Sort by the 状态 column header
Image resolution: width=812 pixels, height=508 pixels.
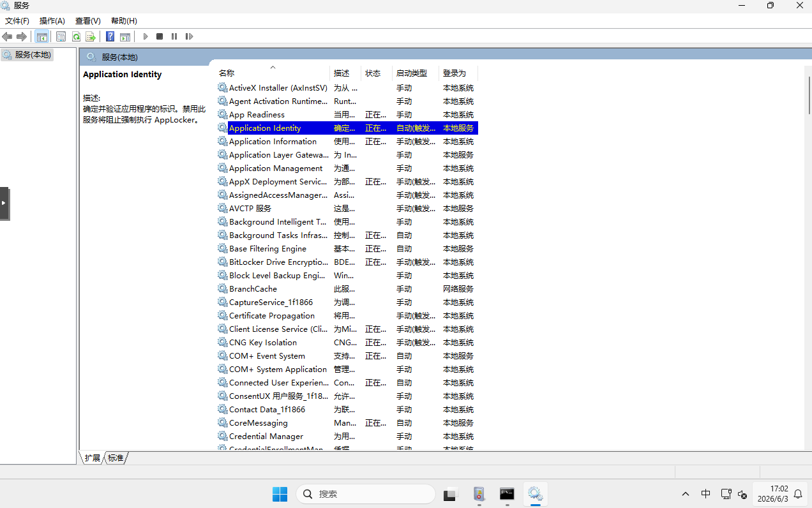pyautogui.click(x=377, y=73)
